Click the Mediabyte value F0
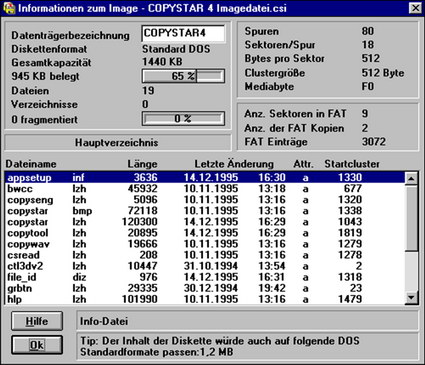The image size is (425, 365). click(368, 86)
